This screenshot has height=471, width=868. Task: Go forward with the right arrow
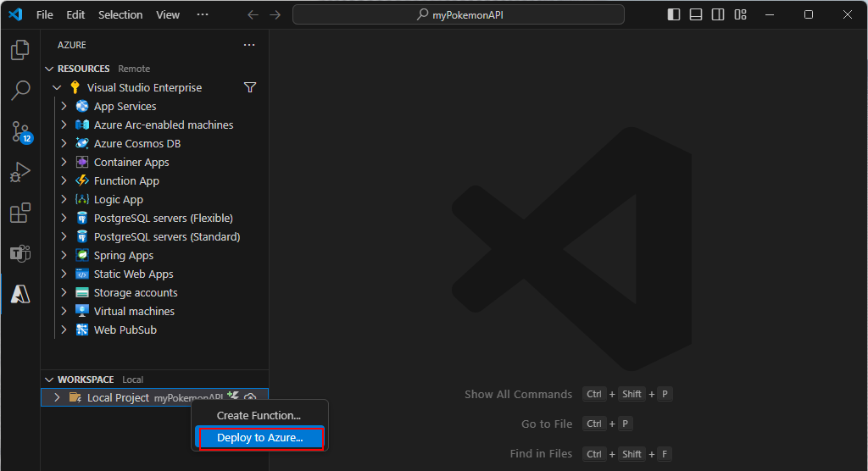click(275, 15)
